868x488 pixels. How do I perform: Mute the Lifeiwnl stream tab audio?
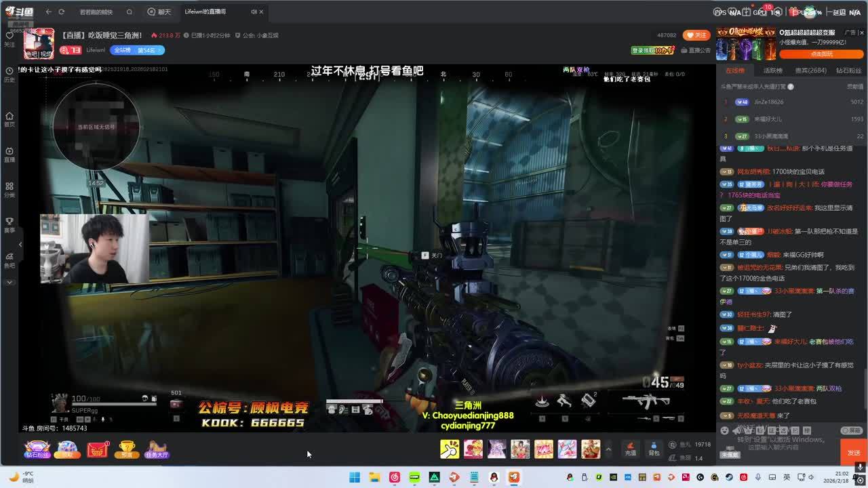point(254,12)
